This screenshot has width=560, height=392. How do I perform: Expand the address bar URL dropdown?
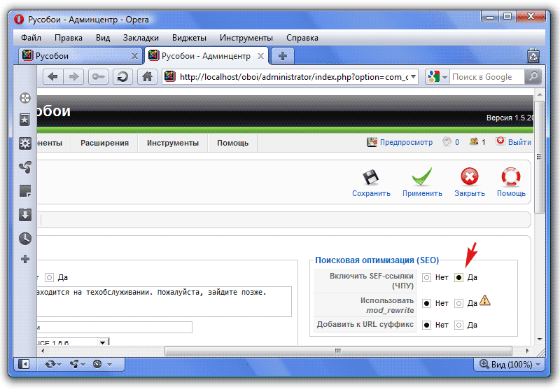(x=413, y=77)
